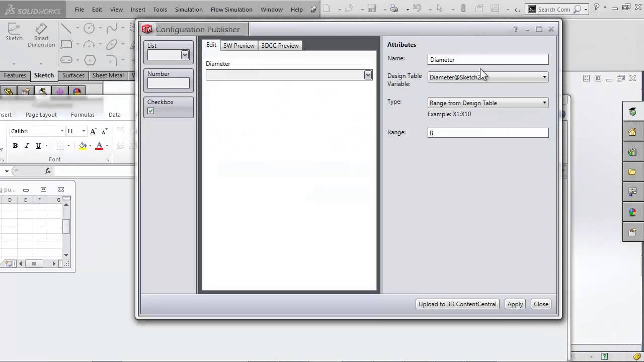Open the Simulation menu

[189, 9]
